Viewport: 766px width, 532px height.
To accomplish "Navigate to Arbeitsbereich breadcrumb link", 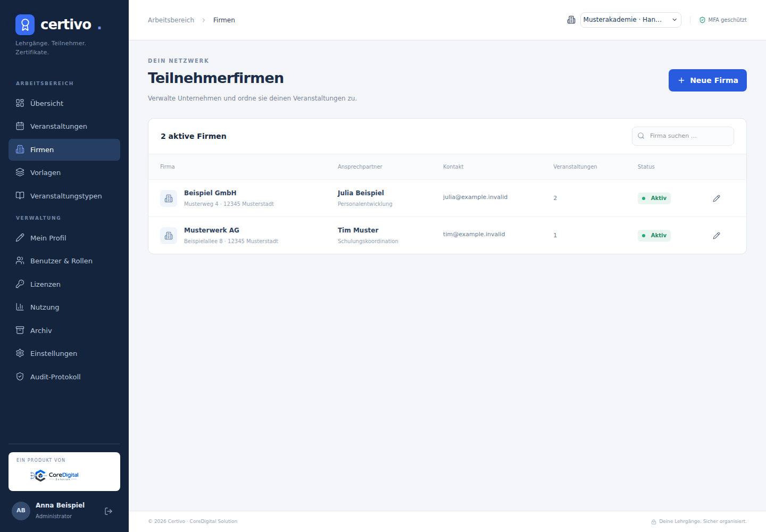I will (x=171, y=20).
